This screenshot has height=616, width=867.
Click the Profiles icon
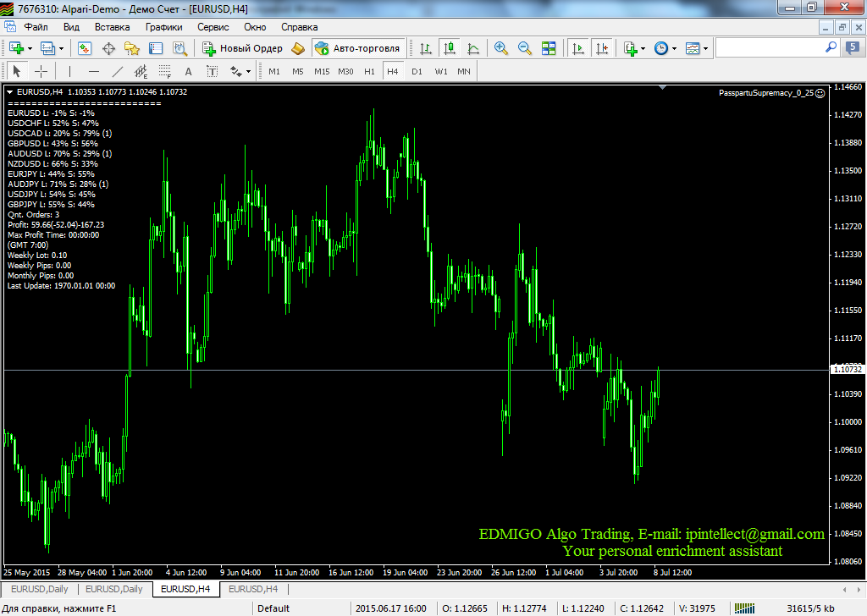(x=48, y=48)
